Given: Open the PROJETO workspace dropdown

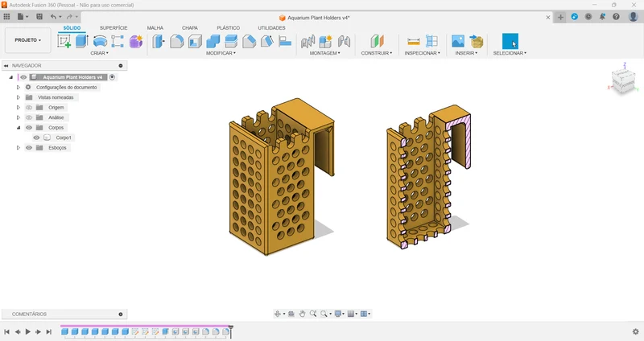Looking at the screenshot, I should coord(28,40).
